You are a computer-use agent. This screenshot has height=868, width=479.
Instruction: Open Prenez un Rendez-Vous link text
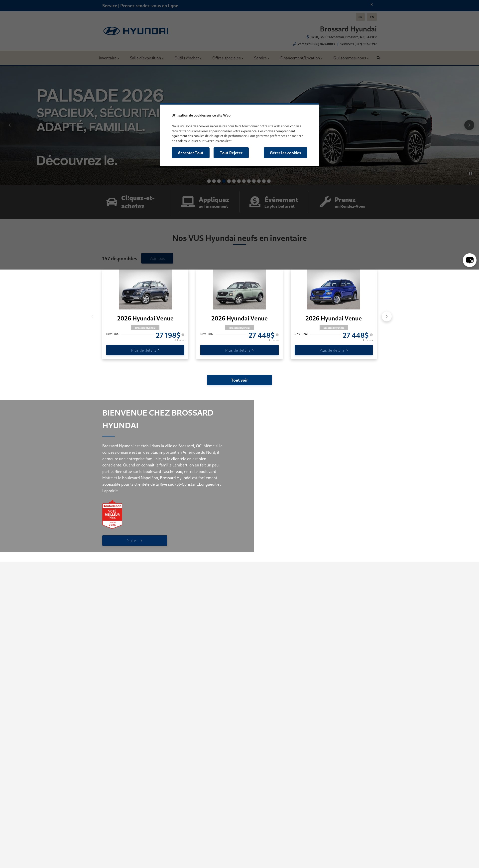pyautogui.click(x=350, y=202)
